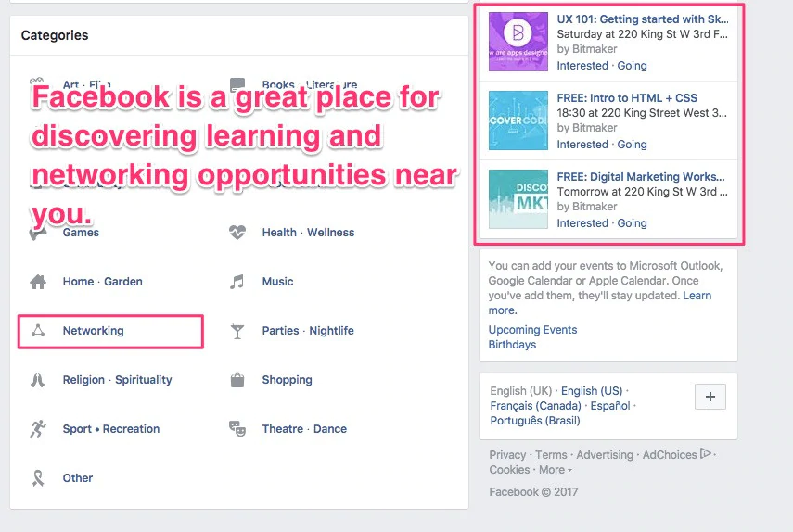This screenshot has width=793, height=532.
Task: Open the Wellness category link
Action: click(331, 233)
